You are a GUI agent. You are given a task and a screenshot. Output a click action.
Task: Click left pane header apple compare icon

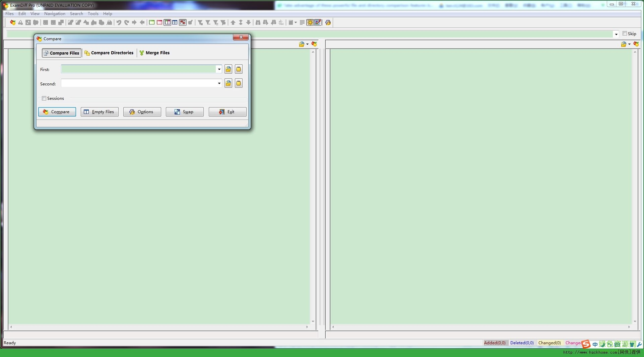[314, 44]
